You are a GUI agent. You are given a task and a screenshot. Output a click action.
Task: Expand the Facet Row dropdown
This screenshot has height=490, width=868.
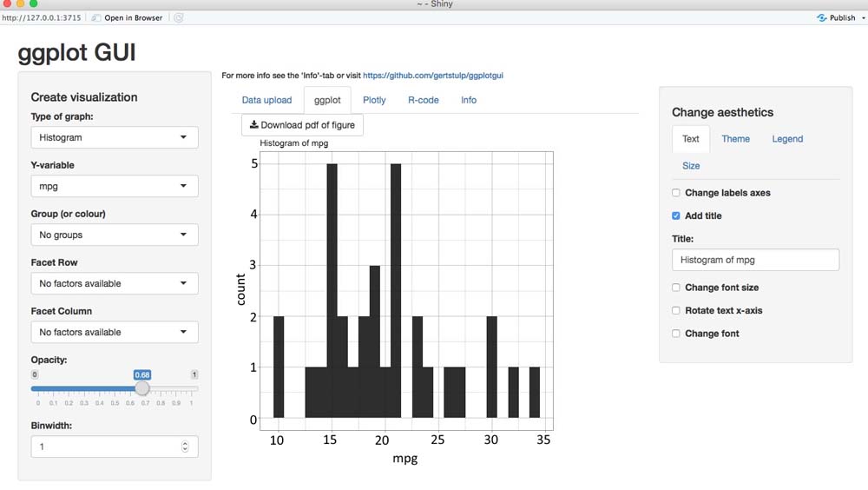click(114, 283)
